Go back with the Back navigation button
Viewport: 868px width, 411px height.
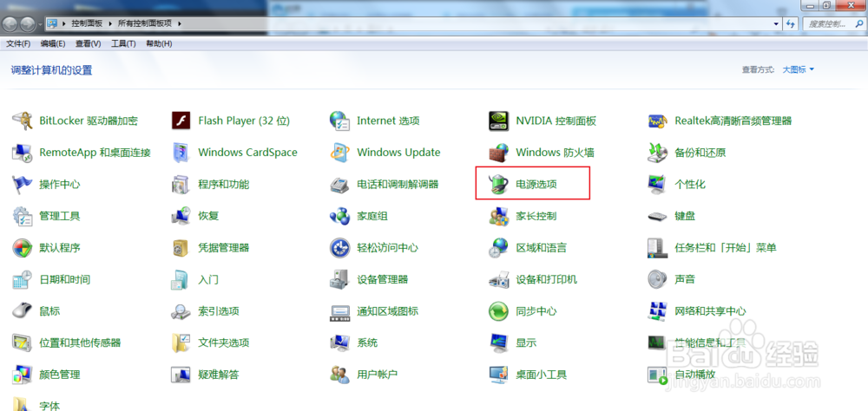(11, 24)
